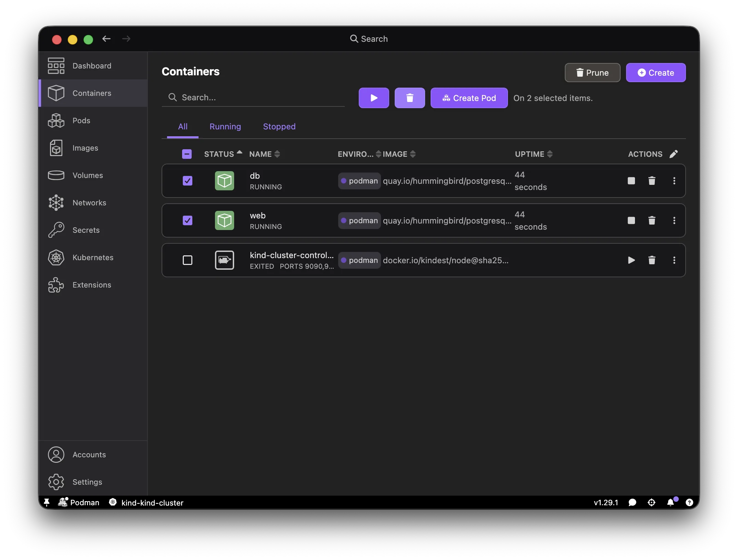The height and width of the screenshot is (560, 738).
Task: Uncheck the db container checkbox
Action: click(188, 181)
